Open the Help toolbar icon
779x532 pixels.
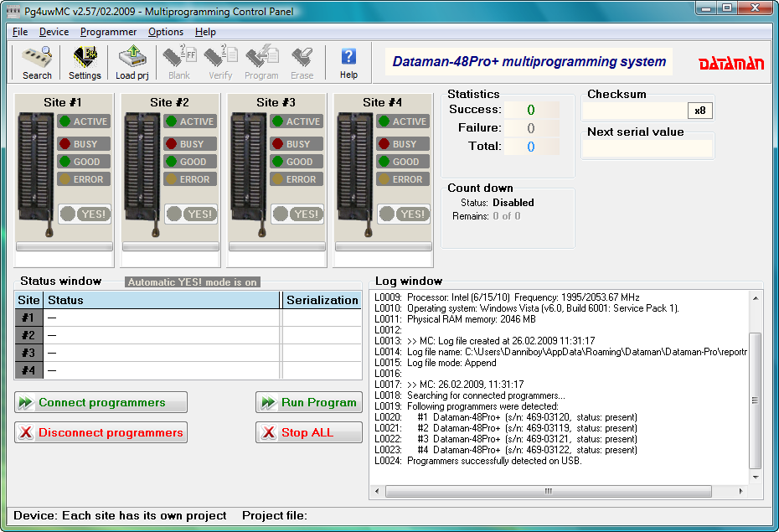point(348,61)
